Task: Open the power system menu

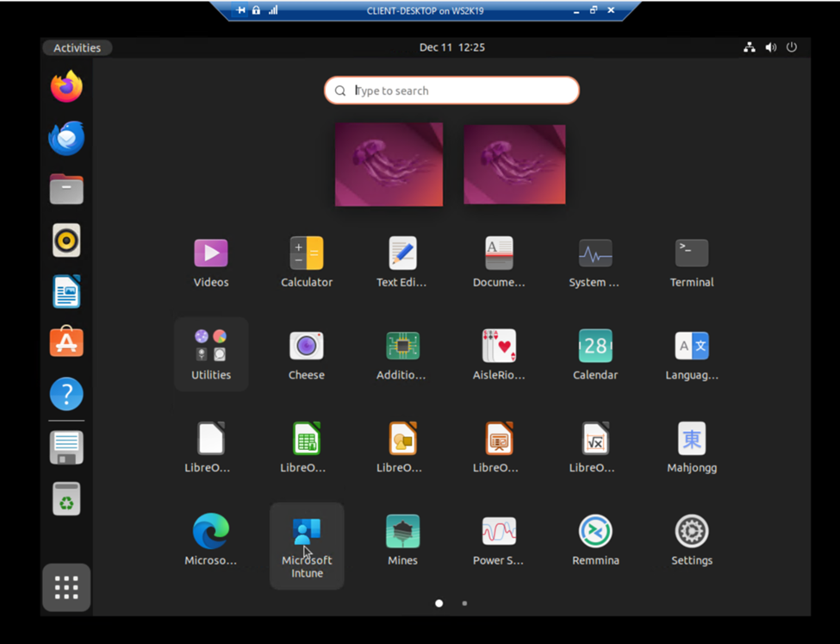Action: [791, 47]
